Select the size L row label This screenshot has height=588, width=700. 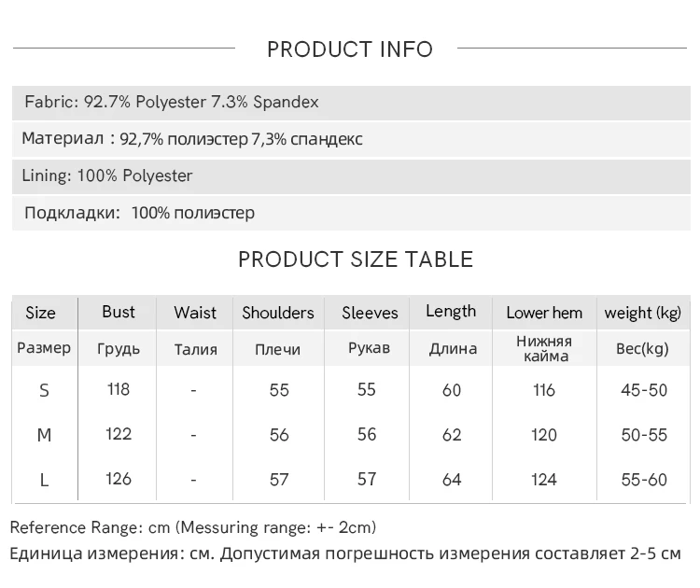44,480
